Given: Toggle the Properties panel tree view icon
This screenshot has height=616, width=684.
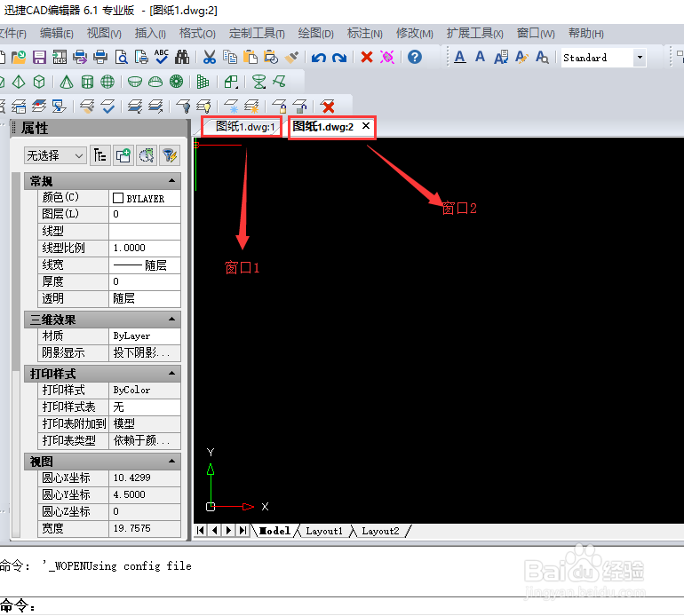Looking at the screenshot, I should (100, 155).
